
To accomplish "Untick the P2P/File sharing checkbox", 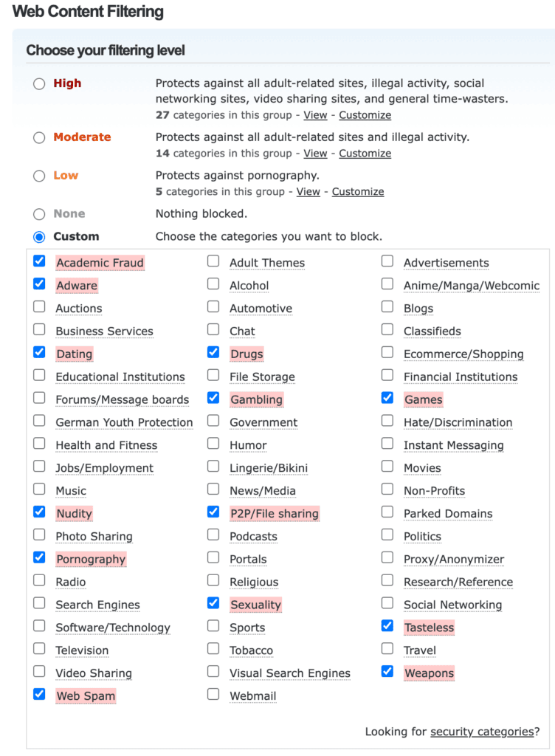I will click(x=213, y=512).
